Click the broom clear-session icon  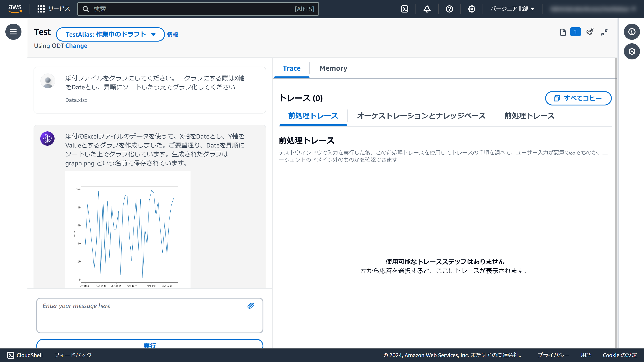pyautogui.click(x=590, y=32)
